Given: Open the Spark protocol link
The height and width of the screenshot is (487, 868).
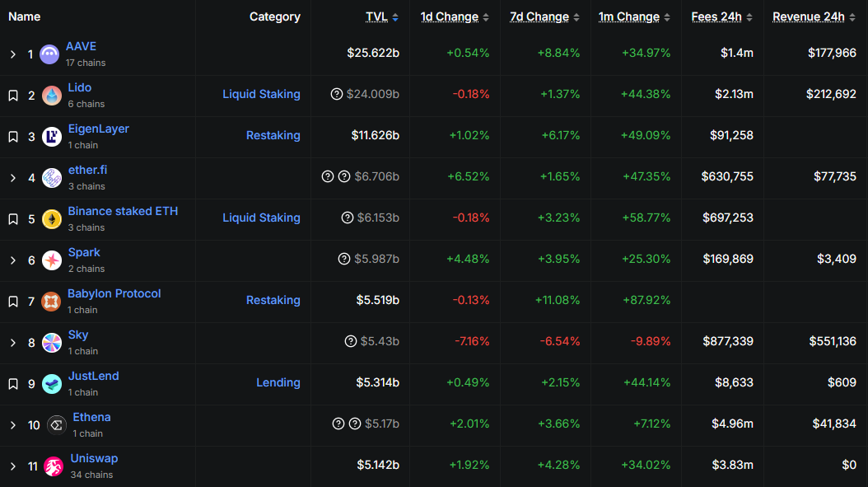Looking at the screenshot, I should 84,253.
